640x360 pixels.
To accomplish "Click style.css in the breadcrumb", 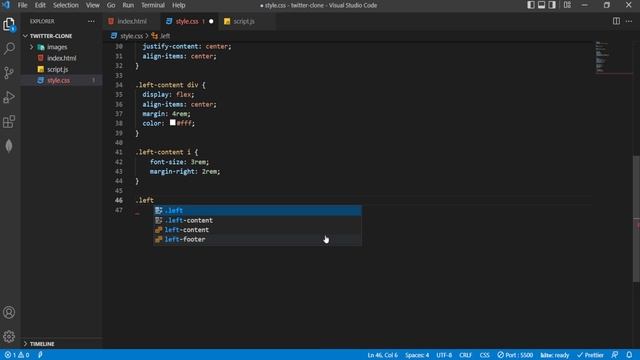I will 131,36.
